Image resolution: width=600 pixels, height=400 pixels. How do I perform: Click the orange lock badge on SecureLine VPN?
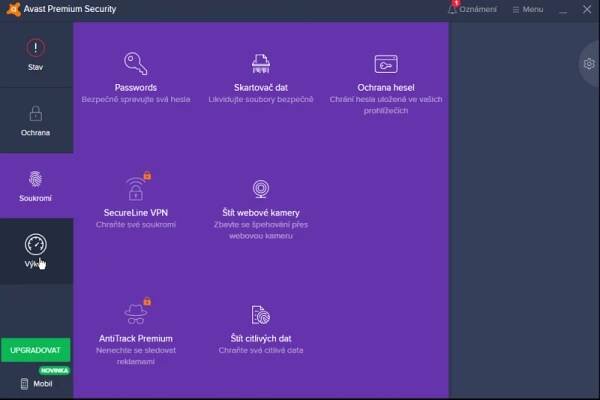point(147,175)
